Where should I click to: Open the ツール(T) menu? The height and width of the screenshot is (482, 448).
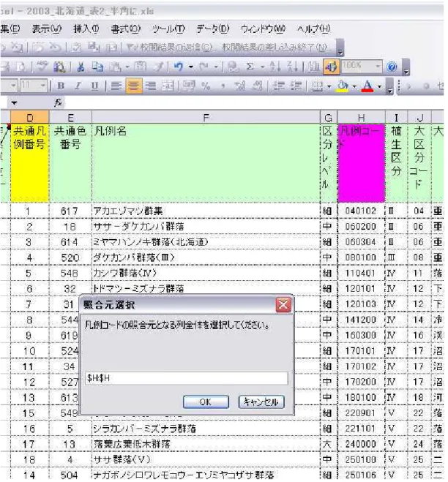(x=168, y=29)
